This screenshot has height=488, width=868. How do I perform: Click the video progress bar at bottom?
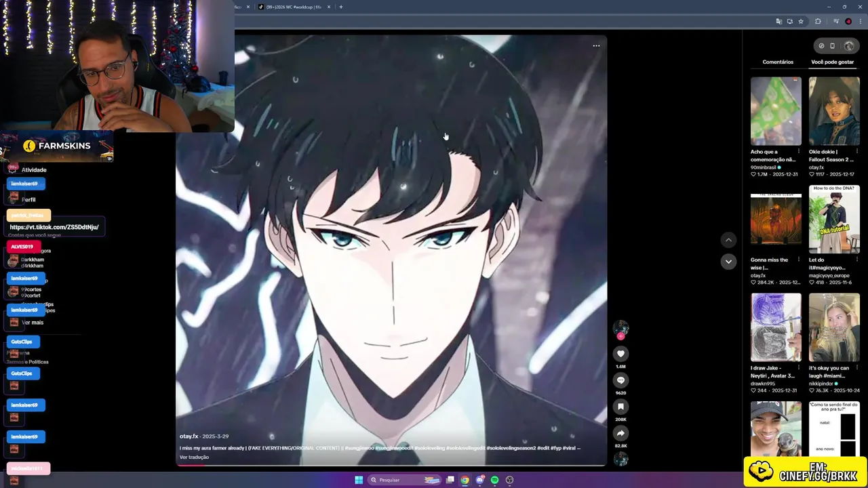(391, 465)
